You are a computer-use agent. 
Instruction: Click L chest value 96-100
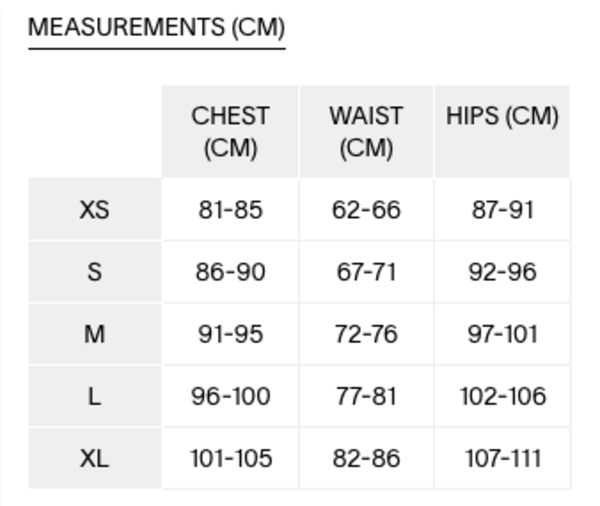click(230, 396)
